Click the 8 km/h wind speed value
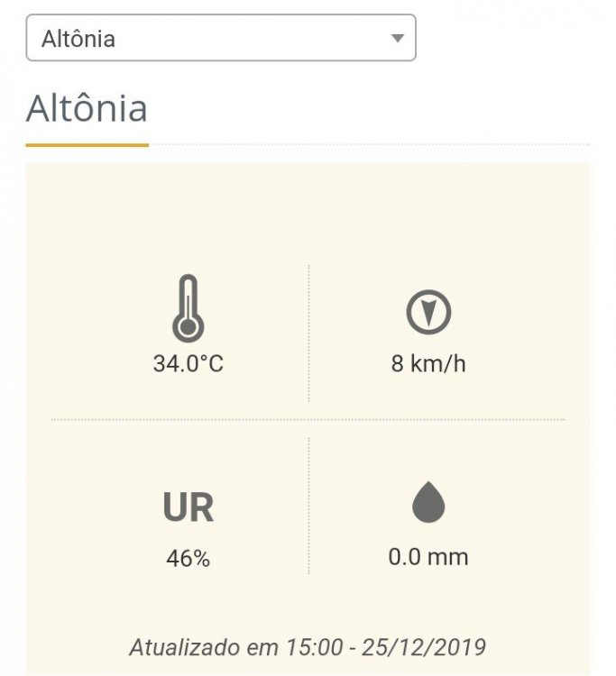 click(428, 364)
